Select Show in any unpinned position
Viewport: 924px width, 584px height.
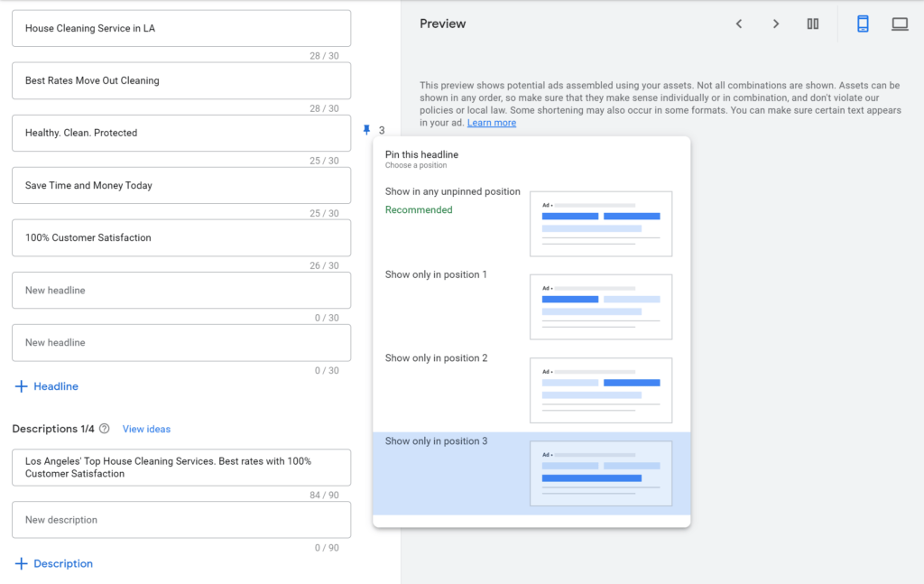click(x=452, y=191)
